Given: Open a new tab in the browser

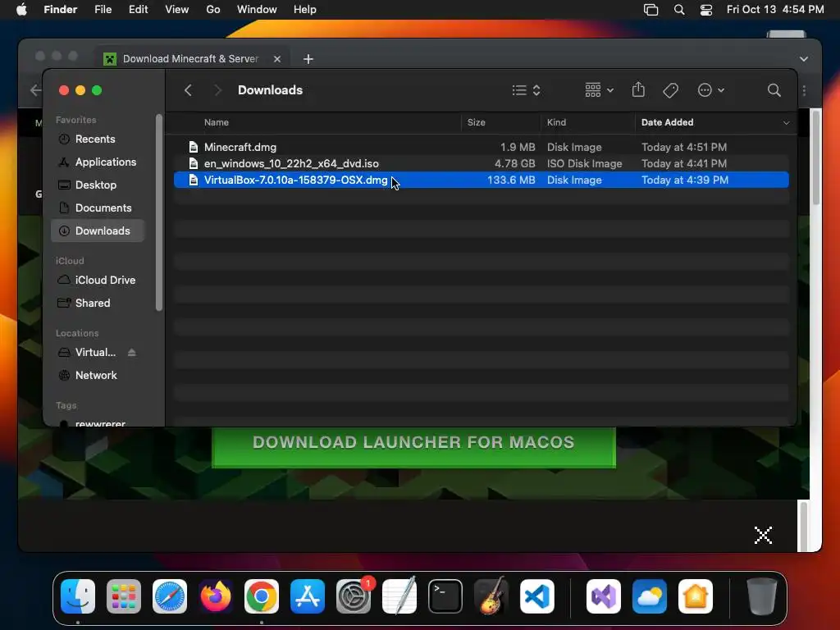Looking at the screenshot, I should 308,59.
